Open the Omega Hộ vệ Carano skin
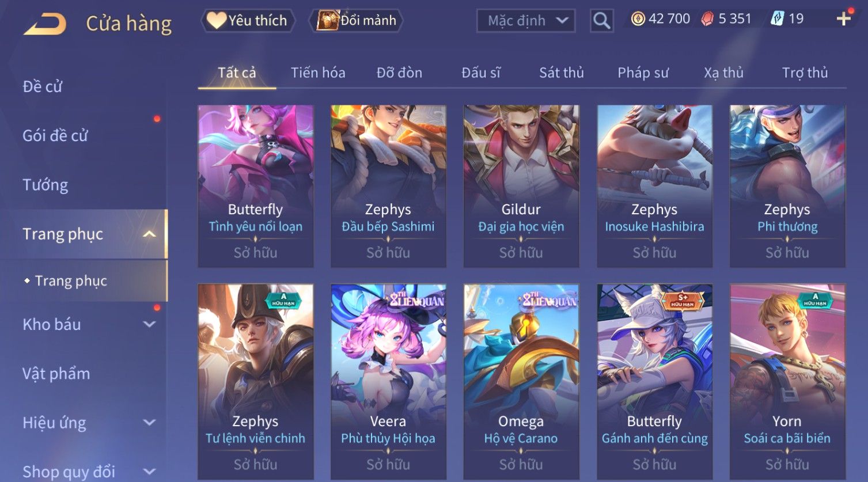Image resolution: width=868 pixels, height=482 pixels. (521, 382)
